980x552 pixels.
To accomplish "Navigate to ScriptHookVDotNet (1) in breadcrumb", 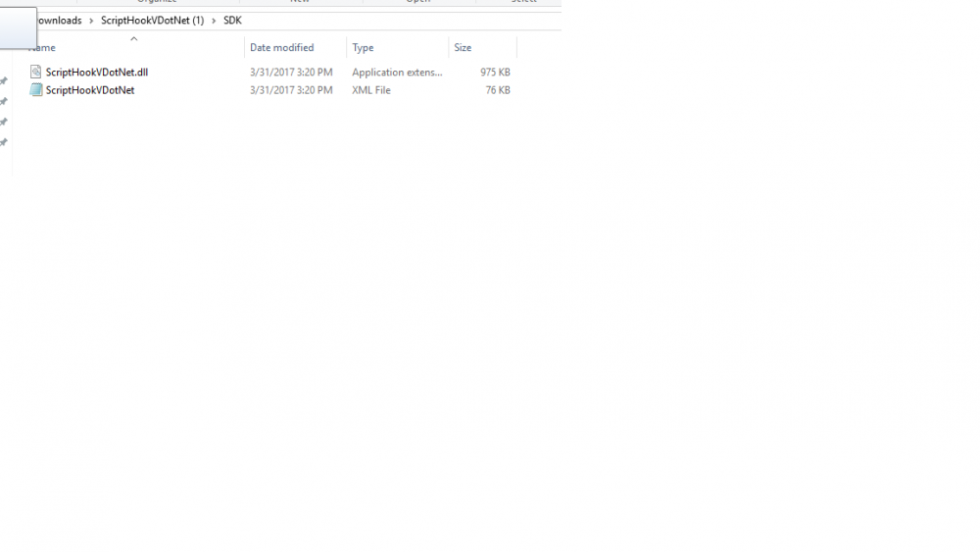I will coord(153,20).
